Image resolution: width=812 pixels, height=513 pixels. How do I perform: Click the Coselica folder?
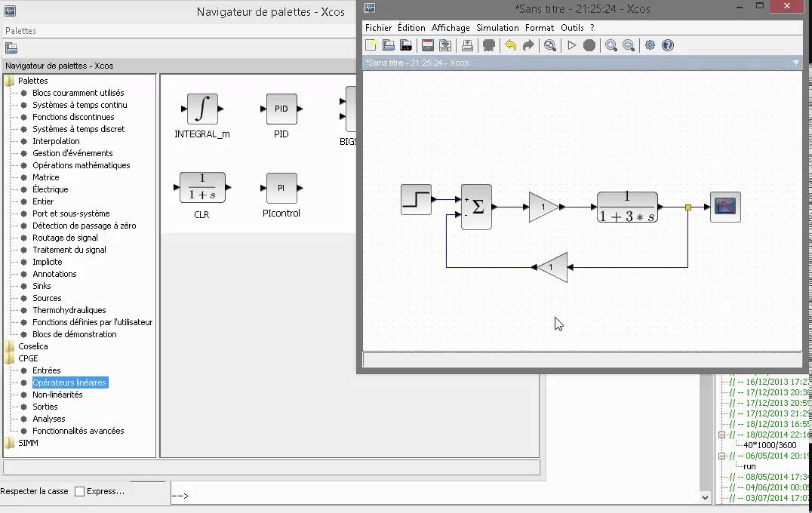33,346
